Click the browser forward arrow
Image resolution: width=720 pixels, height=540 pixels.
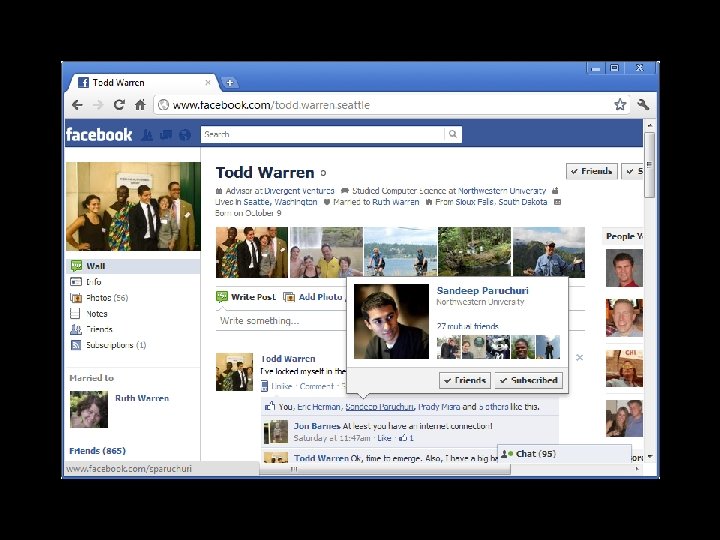click(98, 105)
